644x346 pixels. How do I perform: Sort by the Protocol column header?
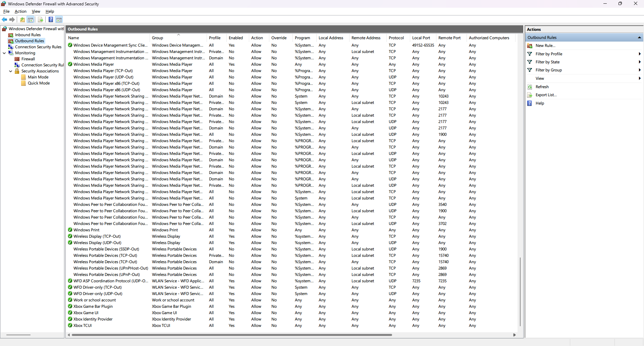point(396,38)
